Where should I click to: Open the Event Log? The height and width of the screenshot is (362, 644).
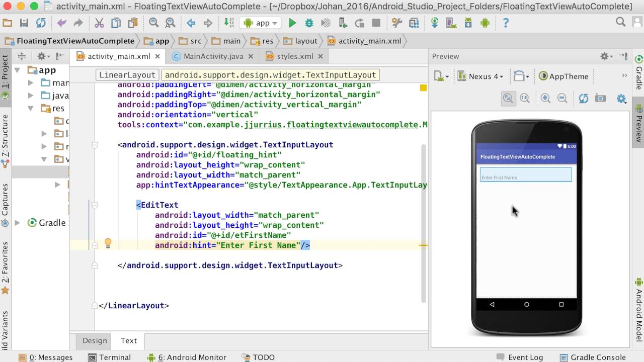(x=519, y=357)
